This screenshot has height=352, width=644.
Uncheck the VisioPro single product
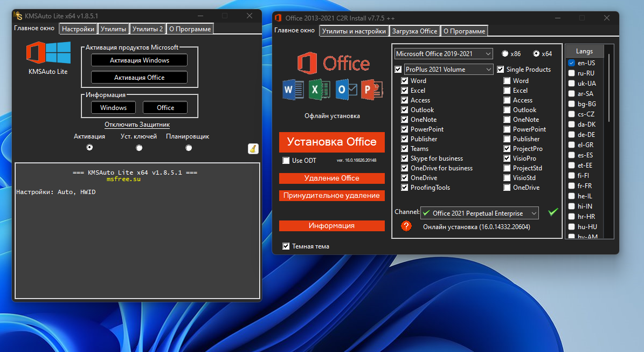[507, 158]
